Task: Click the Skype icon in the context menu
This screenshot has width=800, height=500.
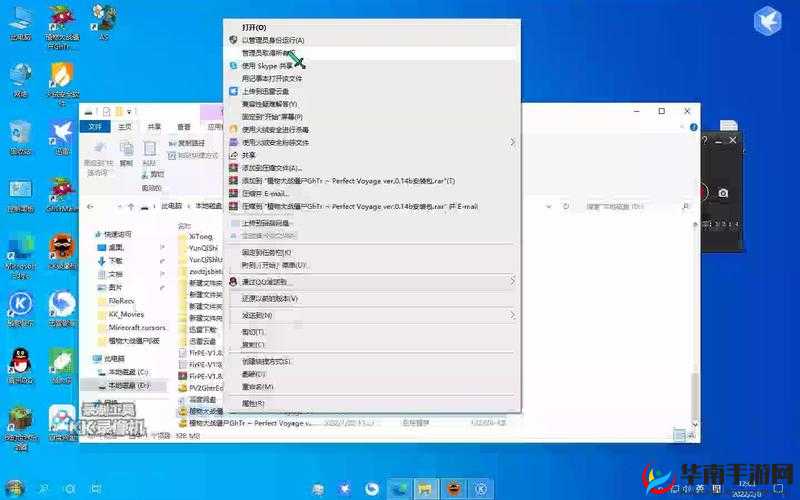Action: [x=233, y=65]
